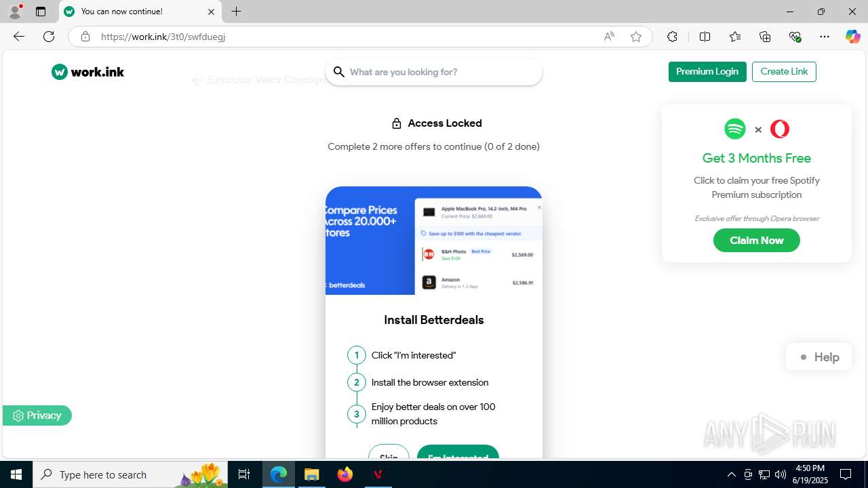Open network status tray icon
Image resolution: width=868 pixels, height=488 pixels.
coord(764,474)
